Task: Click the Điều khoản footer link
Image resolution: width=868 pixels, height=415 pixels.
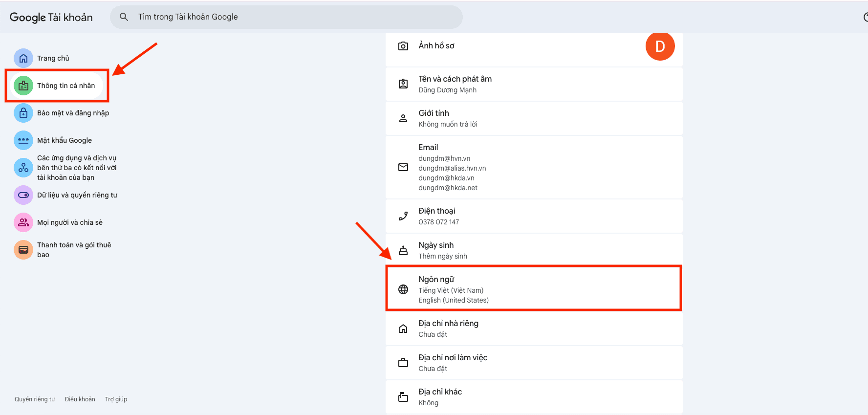Action: (80, 399)
